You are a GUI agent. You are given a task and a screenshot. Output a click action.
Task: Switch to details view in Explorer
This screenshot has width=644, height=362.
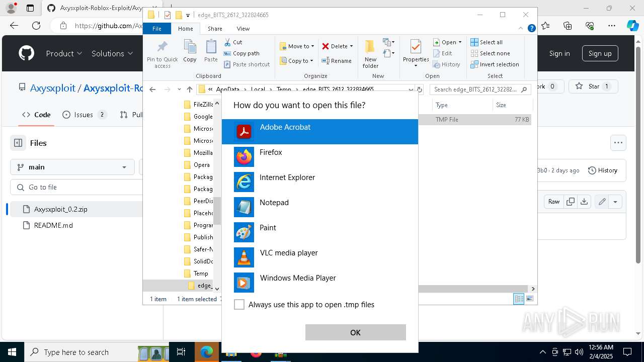tap(519, 299)
